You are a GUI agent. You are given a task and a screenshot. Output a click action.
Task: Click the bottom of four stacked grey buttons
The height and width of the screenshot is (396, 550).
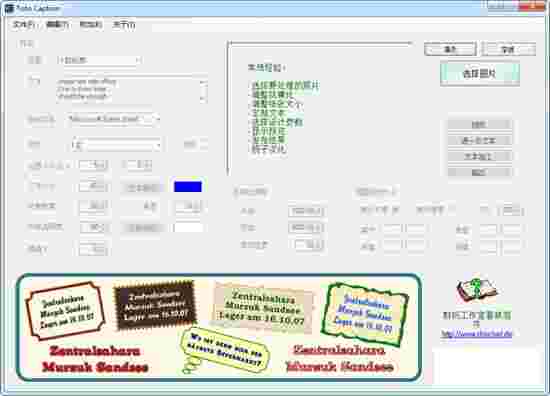(479, 172)
